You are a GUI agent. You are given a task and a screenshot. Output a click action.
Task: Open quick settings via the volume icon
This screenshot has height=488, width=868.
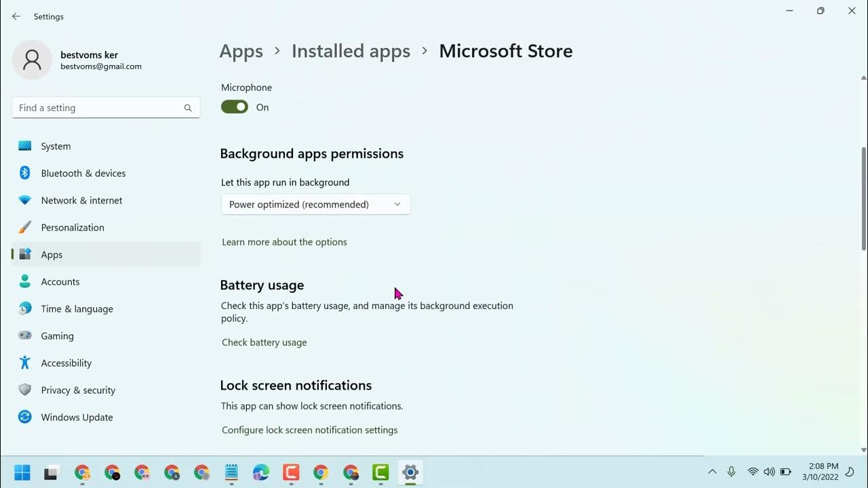coord(769,472)
